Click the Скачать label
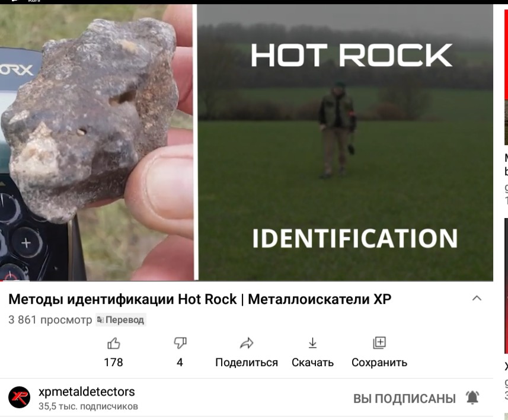Image resolution: width=508 pixels, height=420 pixels. click(312, 363)
